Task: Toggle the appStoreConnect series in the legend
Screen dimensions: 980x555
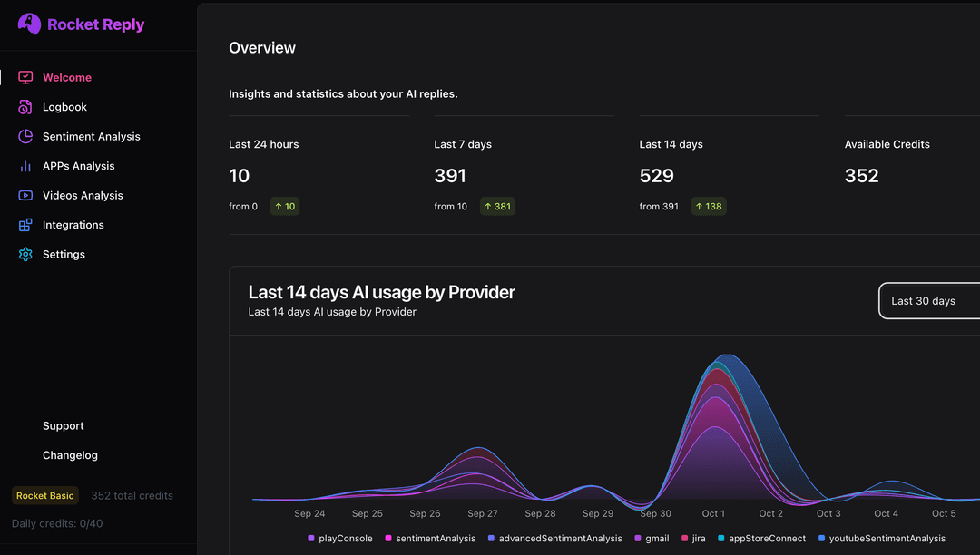Action: tap(762, 538)
